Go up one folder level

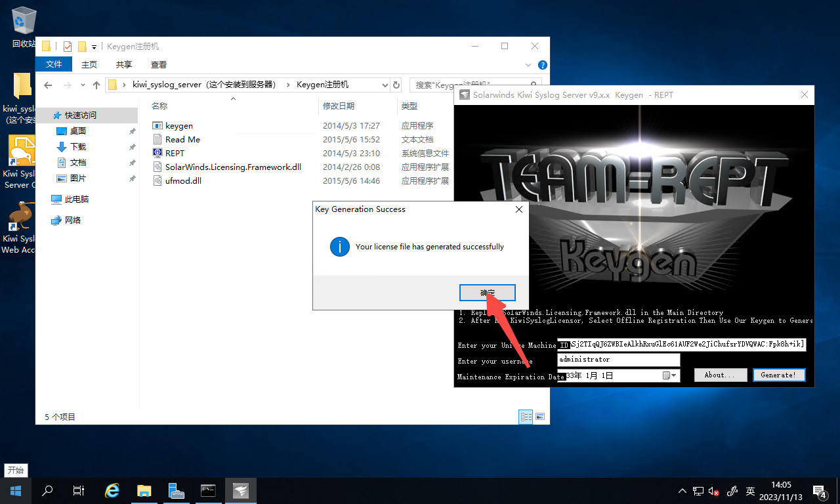click(x=96, y=85)
